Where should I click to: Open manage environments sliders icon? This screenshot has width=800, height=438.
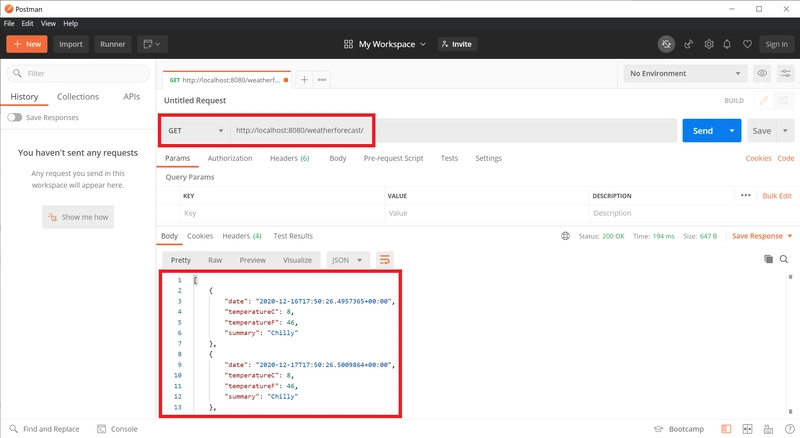pyautogui.click(x=785, y=74)
